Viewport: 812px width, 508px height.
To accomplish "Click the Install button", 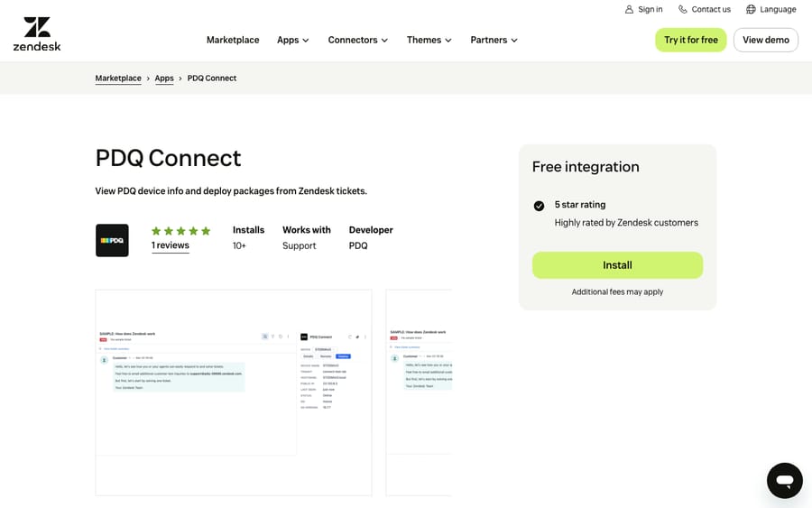I will click(617, 265).
